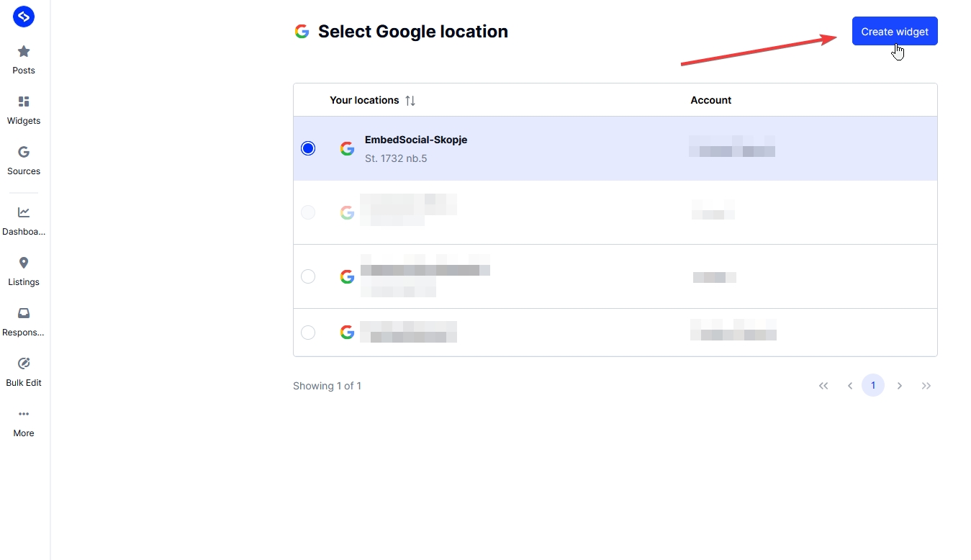This screenshot has width=971, height=560.
Task: Click Showing 1 of 1 text
Action: (x=327, y=386)
